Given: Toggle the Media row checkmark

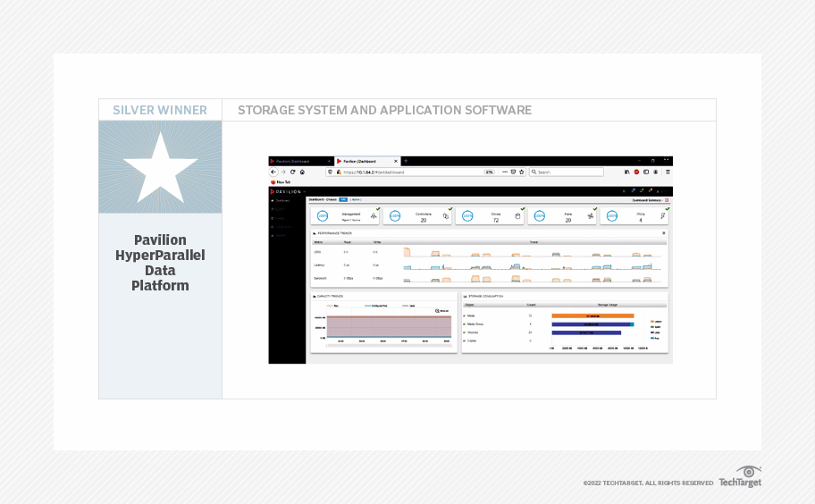Looking at the screenshot, I should [x=464, y=315].
